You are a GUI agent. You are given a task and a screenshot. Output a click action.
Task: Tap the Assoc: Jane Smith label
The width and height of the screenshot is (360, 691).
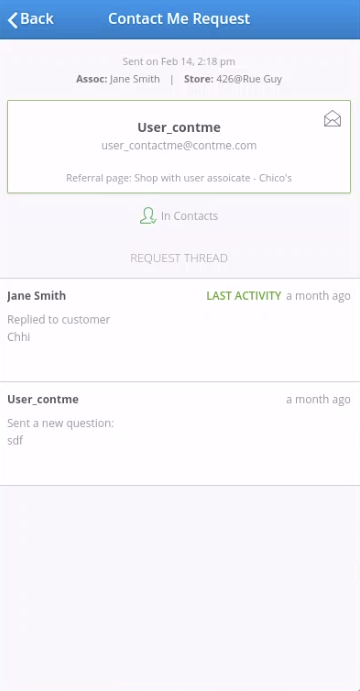(x=118, y=79)
